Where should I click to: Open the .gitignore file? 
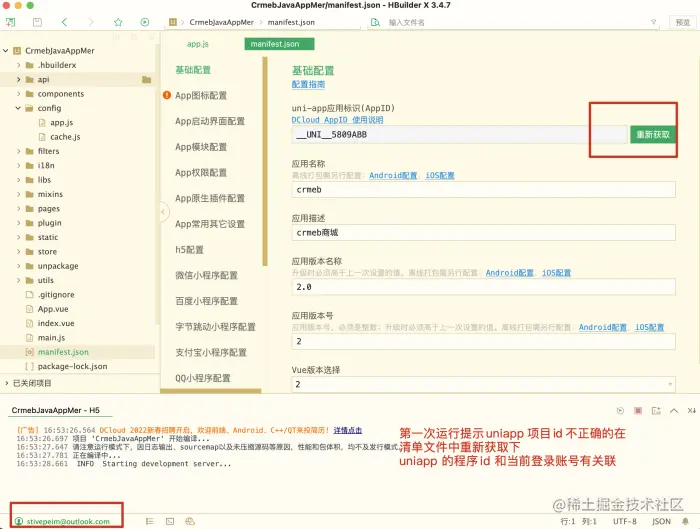(56, 295)
